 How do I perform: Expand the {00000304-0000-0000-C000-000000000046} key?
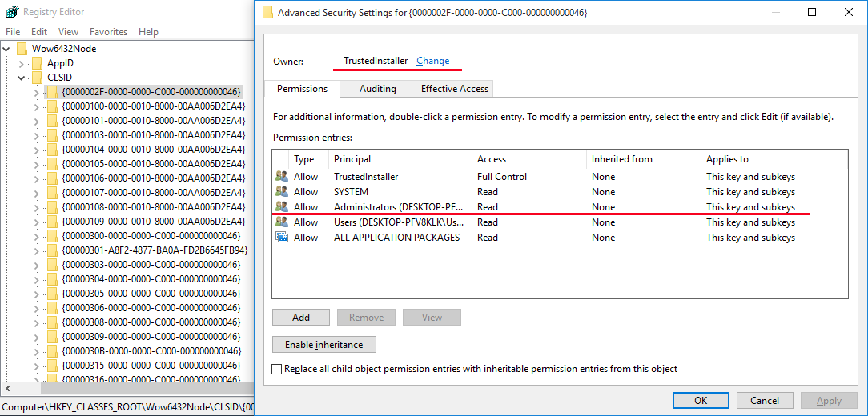coord(37,279)
